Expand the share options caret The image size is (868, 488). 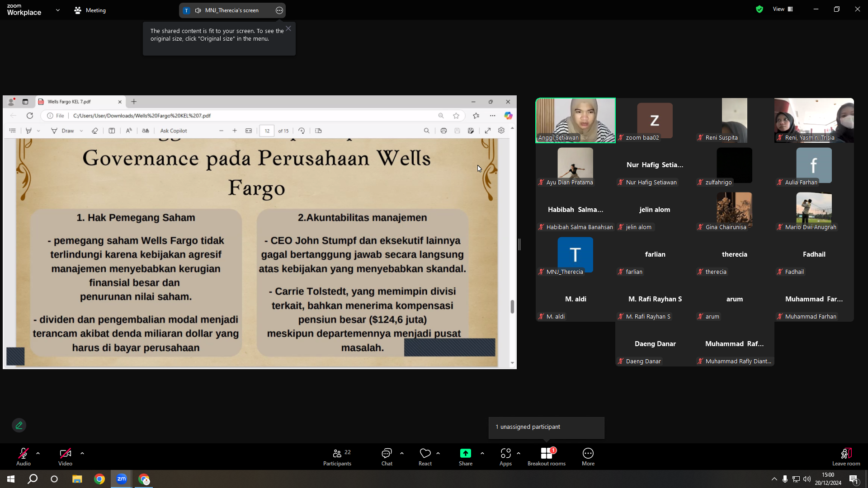pyautogui.click(x=482, y=453)
